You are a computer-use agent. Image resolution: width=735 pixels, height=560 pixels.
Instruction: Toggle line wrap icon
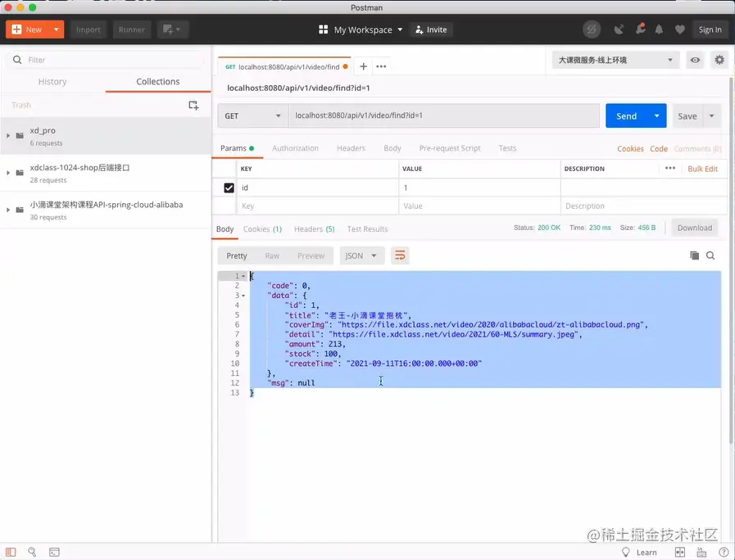(400, 255)
